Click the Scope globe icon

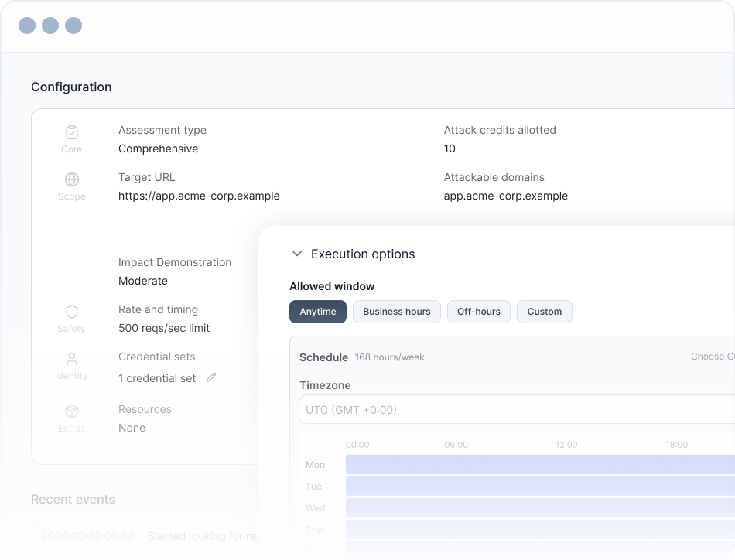72,179
